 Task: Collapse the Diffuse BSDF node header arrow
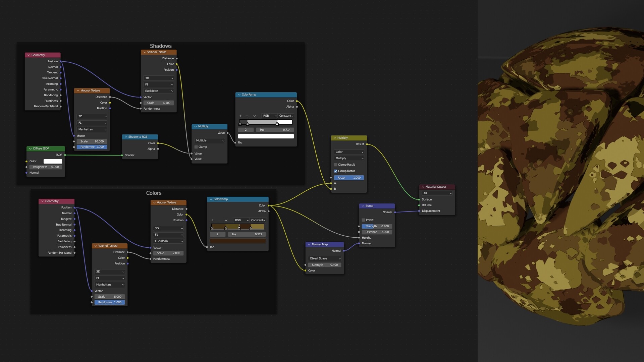(x=31, y=149)
